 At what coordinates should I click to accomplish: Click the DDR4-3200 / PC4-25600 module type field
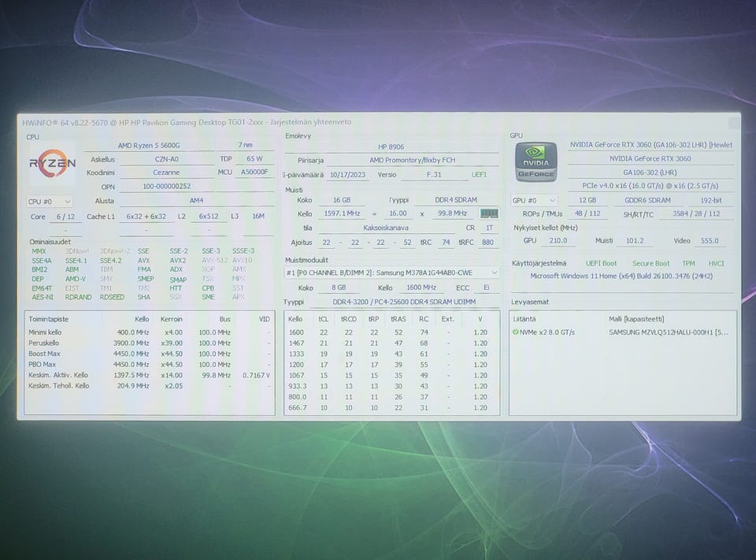(x=404, y=302)
